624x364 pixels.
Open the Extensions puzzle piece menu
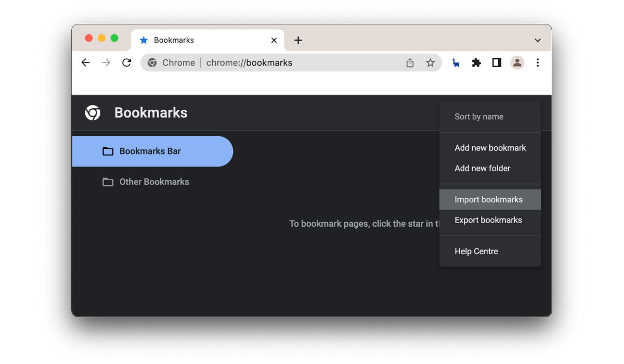(476, 63)
